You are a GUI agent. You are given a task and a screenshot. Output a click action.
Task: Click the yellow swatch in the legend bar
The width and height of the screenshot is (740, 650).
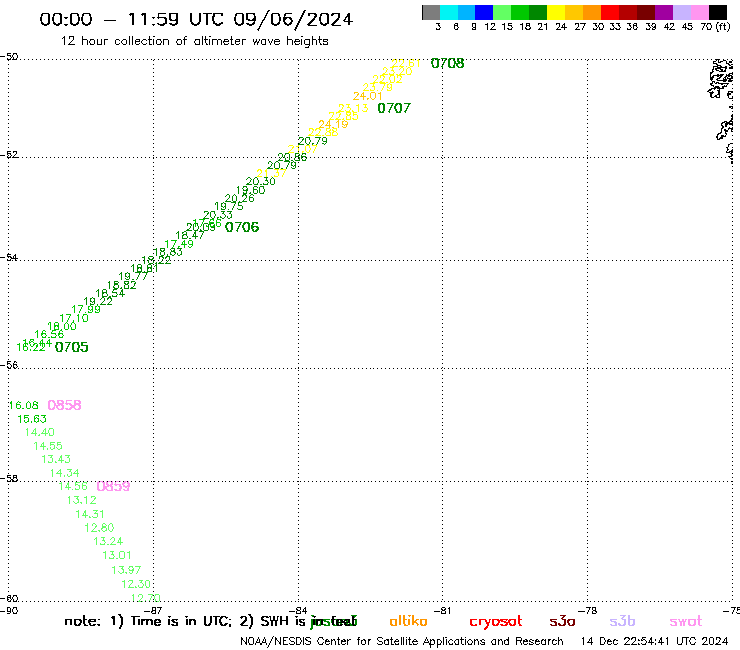[556, 12]
